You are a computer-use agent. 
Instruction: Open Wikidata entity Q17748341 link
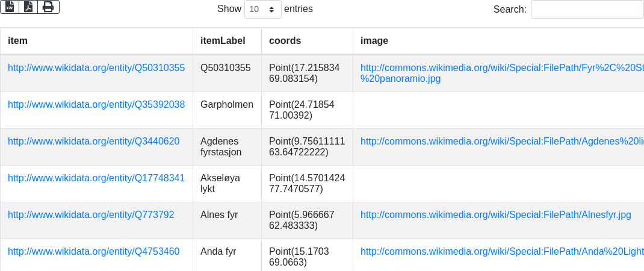point(96,178)
